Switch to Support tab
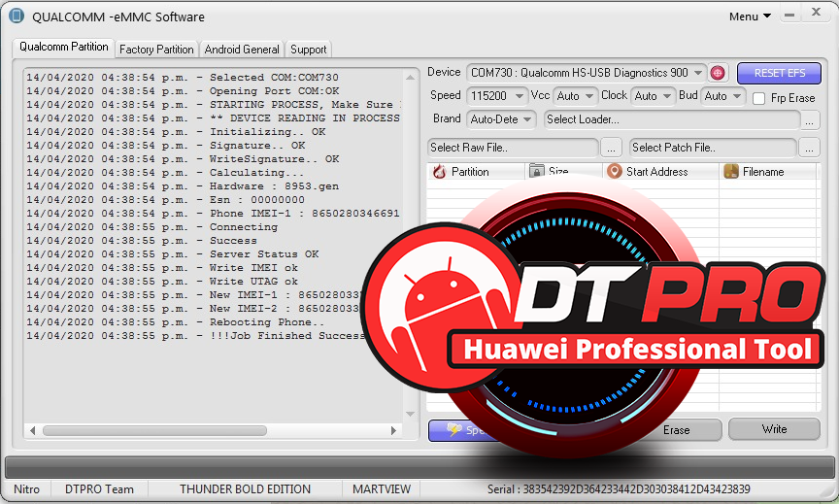 point(308,50)
